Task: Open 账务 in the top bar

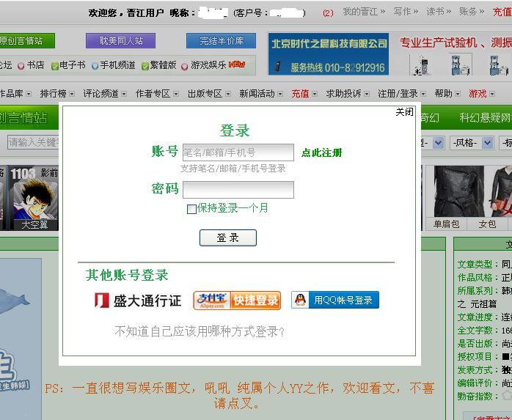Action: (x=472, y=12)
